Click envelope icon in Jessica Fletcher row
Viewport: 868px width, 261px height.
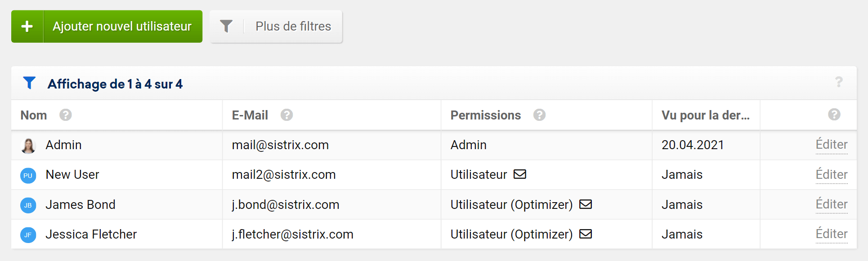586,234
